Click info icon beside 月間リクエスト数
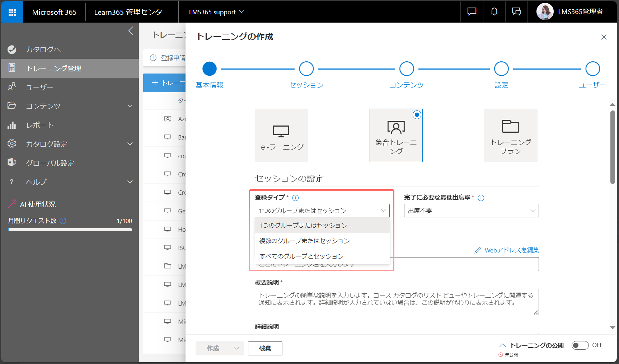The height and width of the screenshot is (364, 619). pos(63,221)
